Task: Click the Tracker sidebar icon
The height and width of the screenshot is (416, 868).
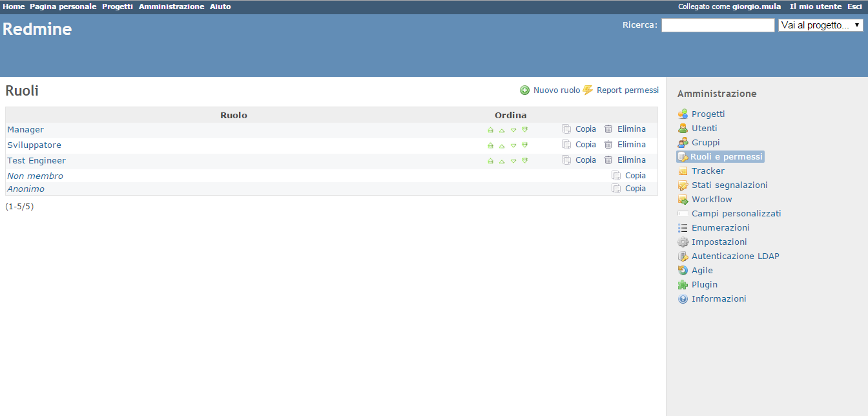Action: (683, 171)
